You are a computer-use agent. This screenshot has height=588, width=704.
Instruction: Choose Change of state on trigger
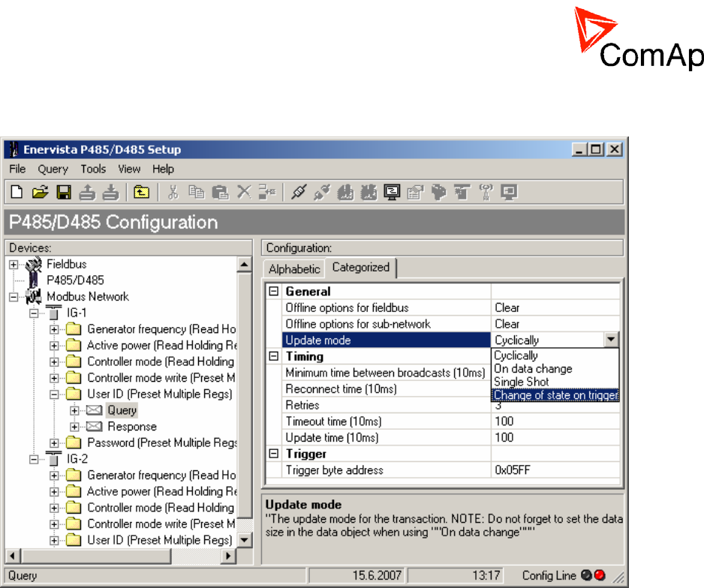click(x=555, y=394)
